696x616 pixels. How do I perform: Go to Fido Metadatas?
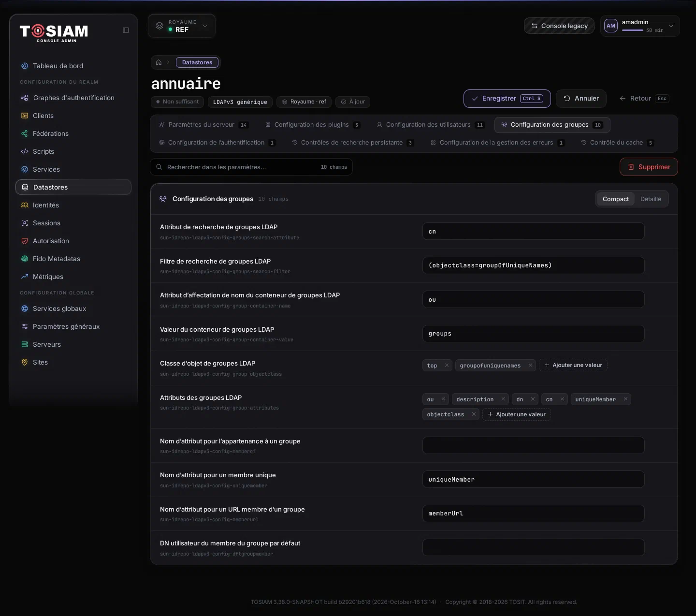pos(73,259)
